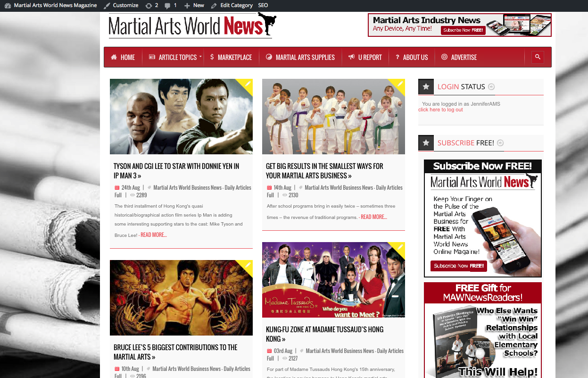The height and width of the screenshot is (378, 588).
Task: Click the yellow edit pencil on Tyson article
Action: (x=247, y=84)
